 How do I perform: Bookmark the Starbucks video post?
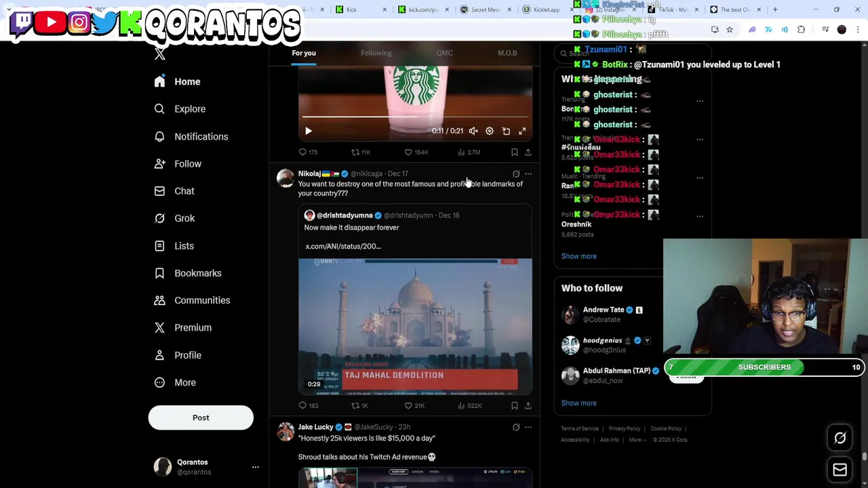tap(514, 152)
